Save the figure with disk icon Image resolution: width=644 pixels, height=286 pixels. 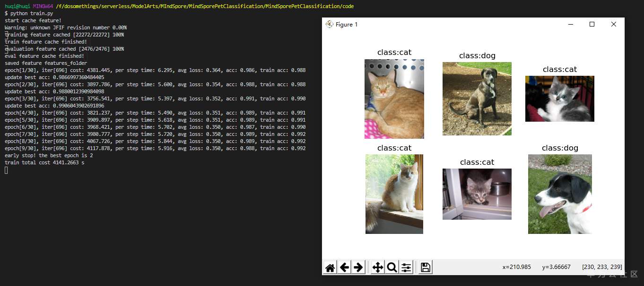coord(426,268)
